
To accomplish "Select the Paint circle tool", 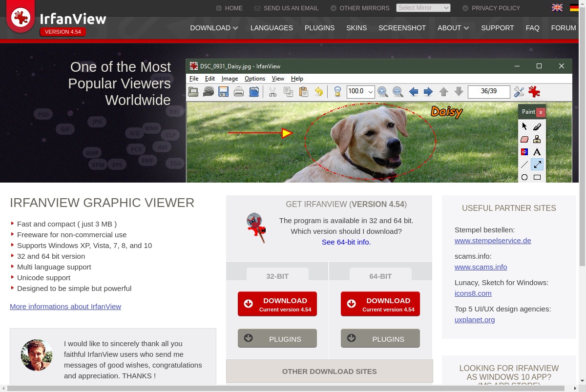I will pos(524,177).
